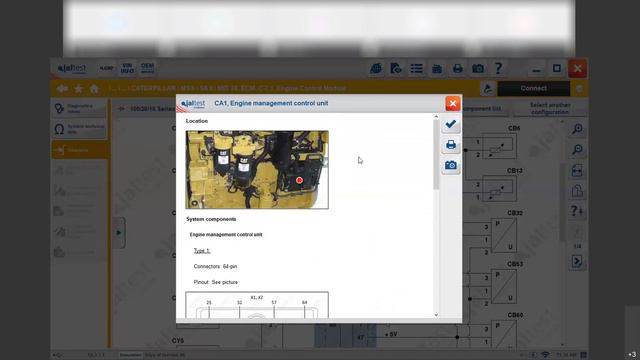Viewport: 640px width, 360px height.
Task: Click Select another configuration button
Action: pyautogui.click(x=550, y=109)
